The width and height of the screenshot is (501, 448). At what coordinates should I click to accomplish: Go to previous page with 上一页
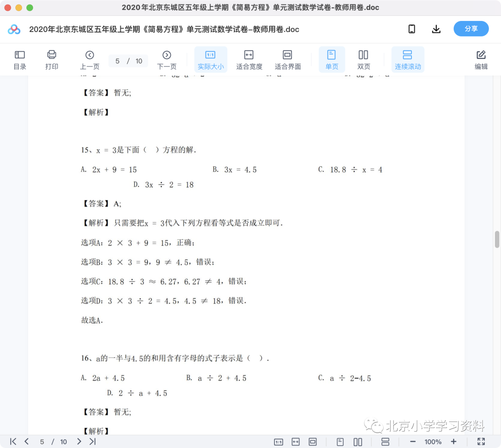(90, 60)
